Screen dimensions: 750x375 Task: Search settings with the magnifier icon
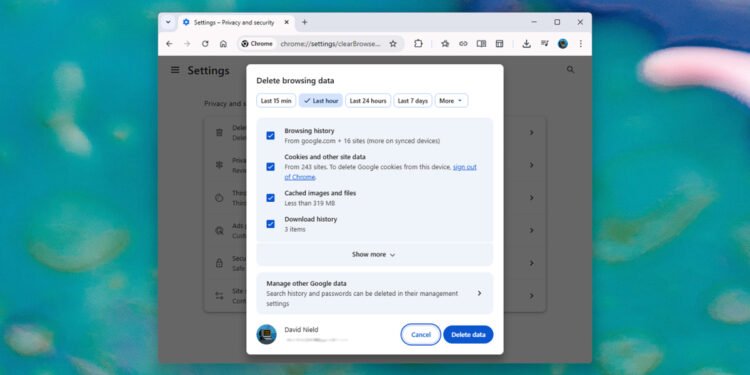pos(570,69)
